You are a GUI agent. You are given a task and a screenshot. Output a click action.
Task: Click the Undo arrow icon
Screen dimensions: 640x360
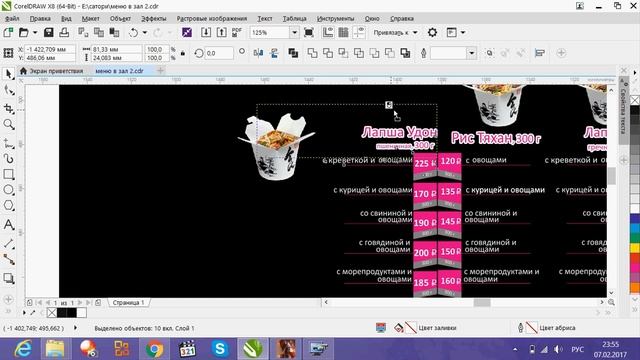[133, 32]
